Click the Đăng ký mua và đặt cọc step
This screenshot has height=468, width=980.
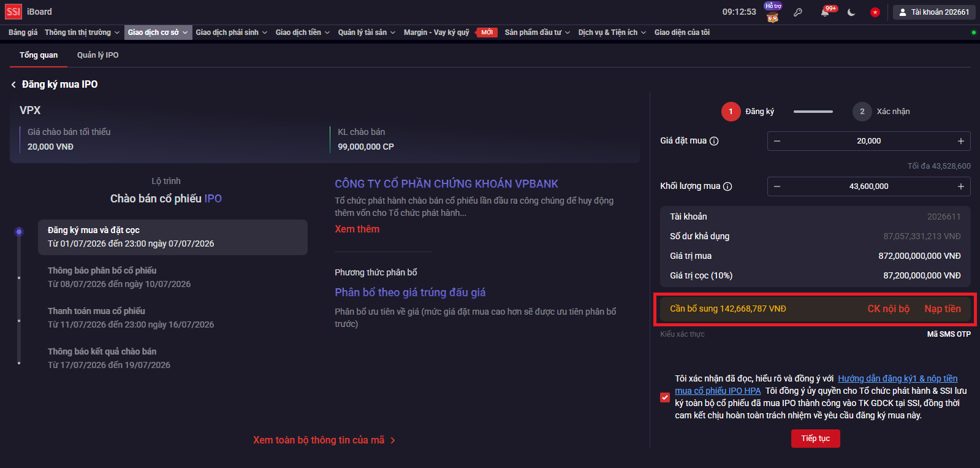click(x=173, y=237)
